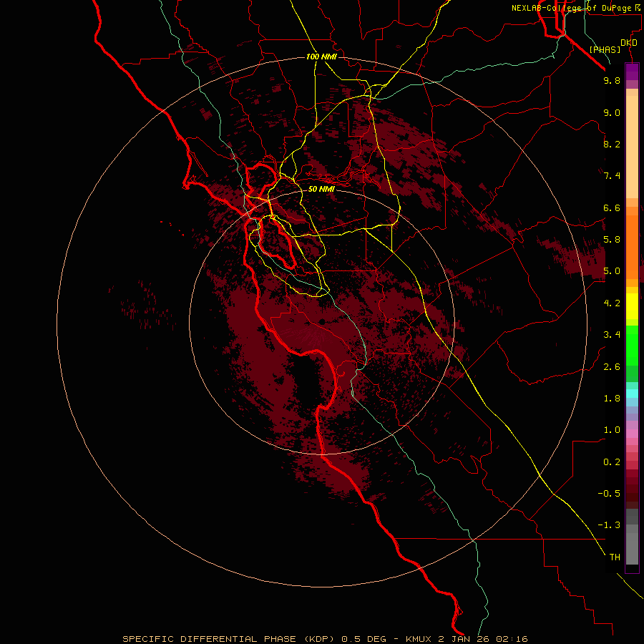The height and width of the screenshot is (644, 644).
Task: Pick the gray band at the color bar bottom
Action: (x=632, y=548)
